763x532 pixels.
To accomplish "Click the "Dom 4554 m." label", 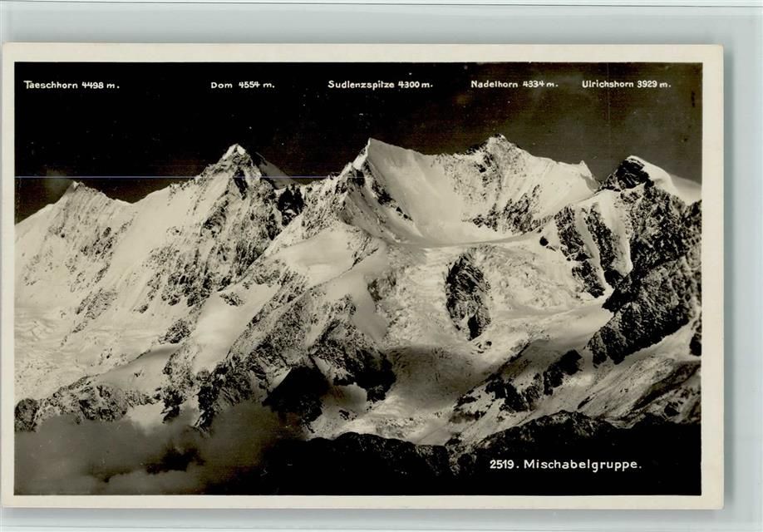I will [x=243, y=85].
